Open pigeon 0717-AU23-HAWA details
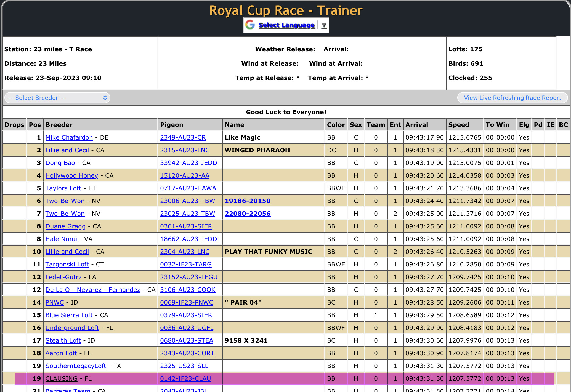 coord(188,188)
